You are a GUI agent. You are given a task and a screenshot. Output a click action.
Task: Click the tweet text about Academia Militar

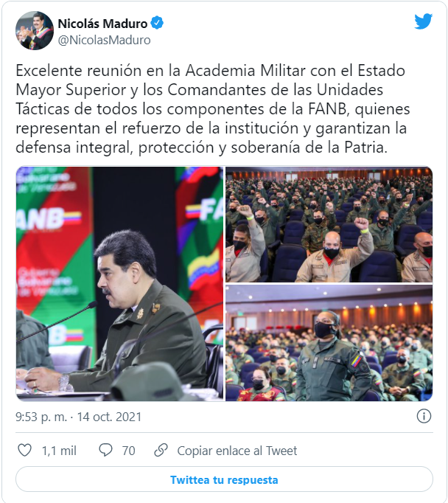click(213, 108)
